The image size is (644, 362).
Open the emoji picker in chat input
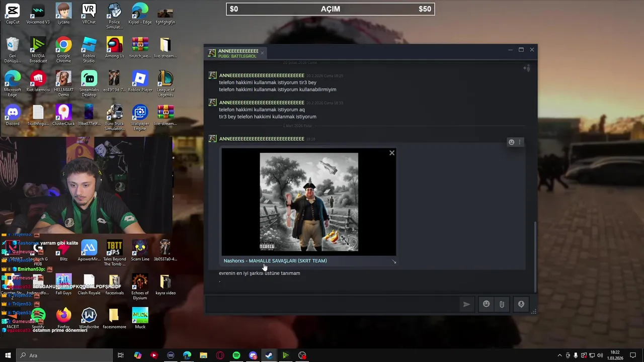pyautogui.click(x=486, y=304)
